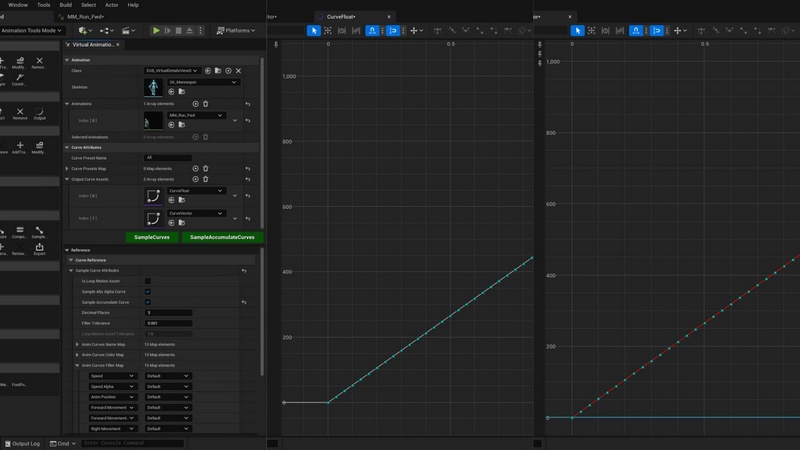
Task: Switch to the CurveFloat tab
Action: click(x=341, y=17)
